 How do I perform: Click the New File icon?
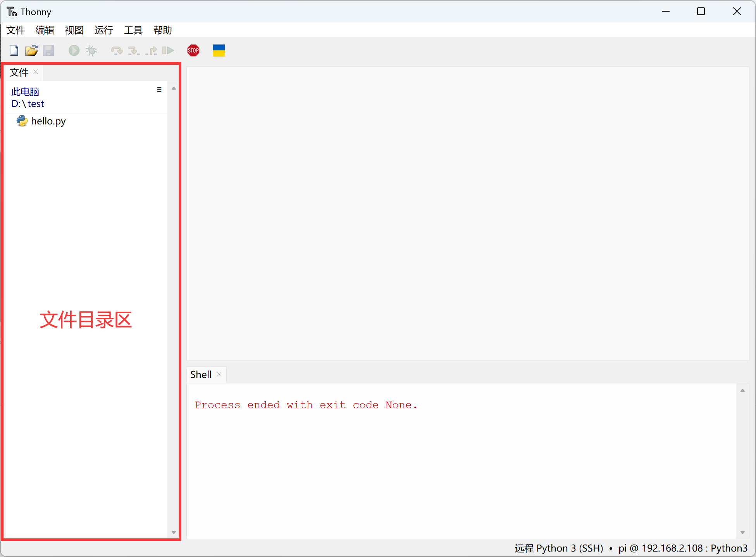(x=13, y=50)
